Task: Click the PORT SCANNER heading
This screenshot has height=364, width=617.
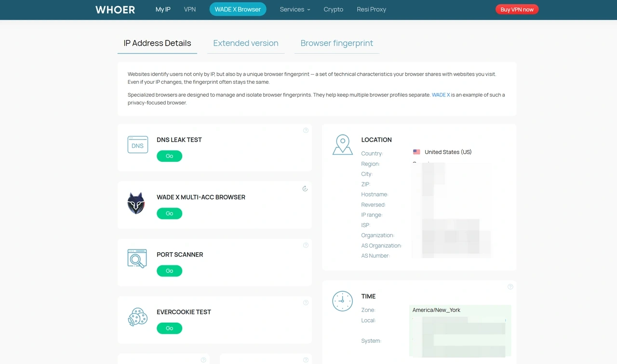Action: [x=180, y=255]
